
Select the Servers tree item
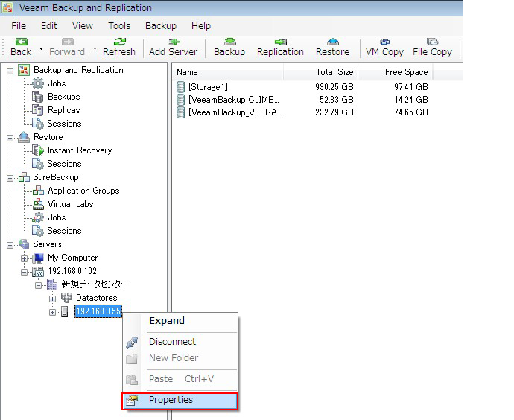48,244
